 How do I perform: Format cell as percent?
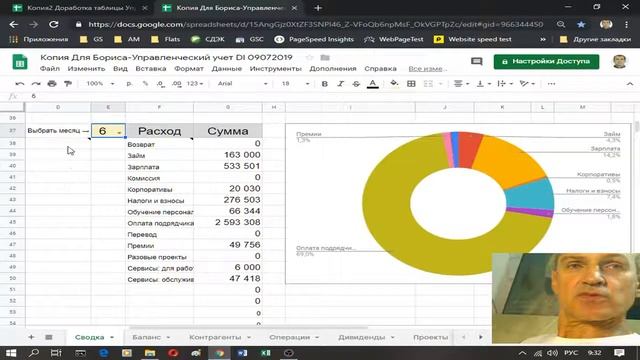point(145,84)
